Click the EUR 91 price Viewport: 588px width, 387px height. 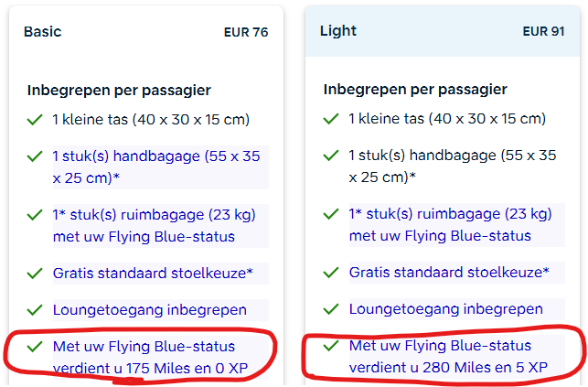[x=543, y=31]
